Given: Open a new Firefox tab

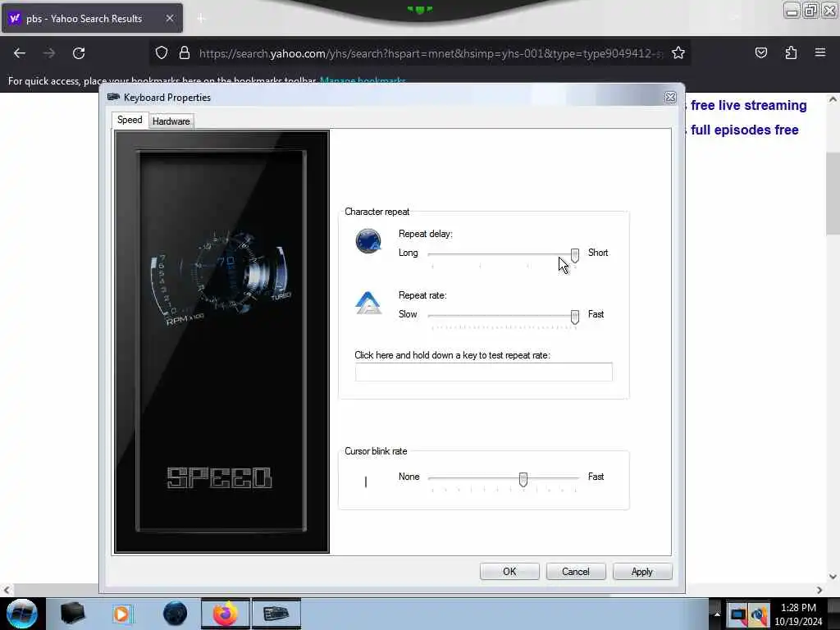Looking at the screenshot, I should 201,18.
